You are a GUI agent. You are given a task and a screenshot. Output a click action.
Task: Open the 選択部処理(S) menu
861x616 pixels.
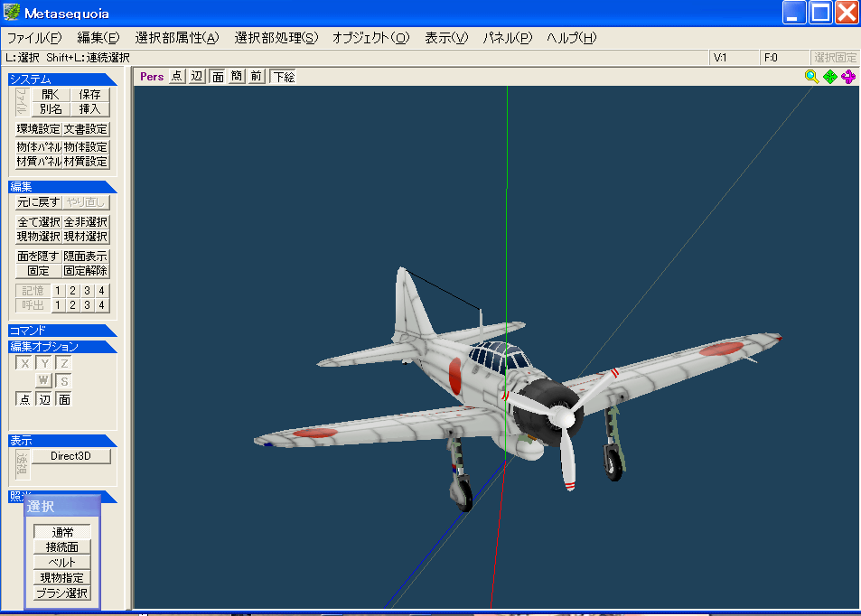276,38
